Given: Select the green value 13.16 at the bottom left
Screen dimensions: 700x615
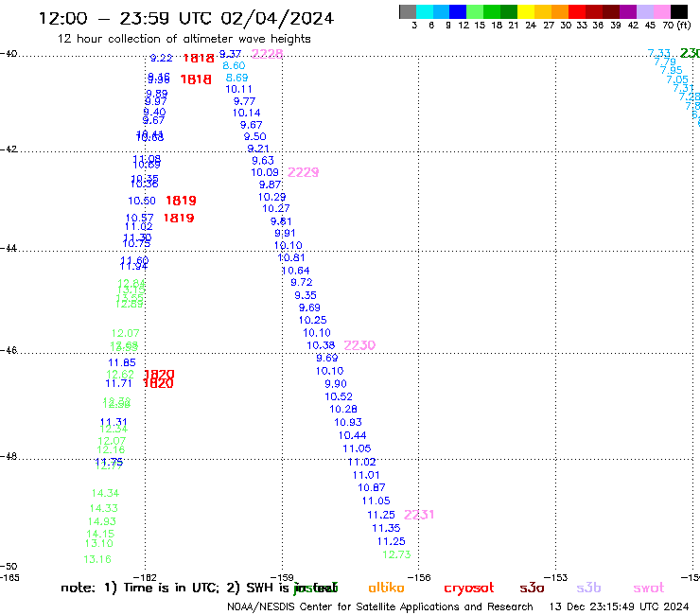Looking at the screenshot, I should click(x=97, y=559).
